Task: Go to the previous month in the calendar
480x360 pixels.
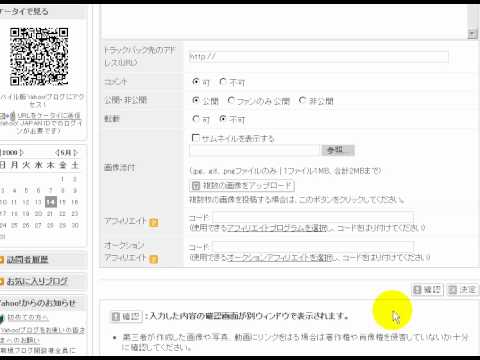Action: 57,153
